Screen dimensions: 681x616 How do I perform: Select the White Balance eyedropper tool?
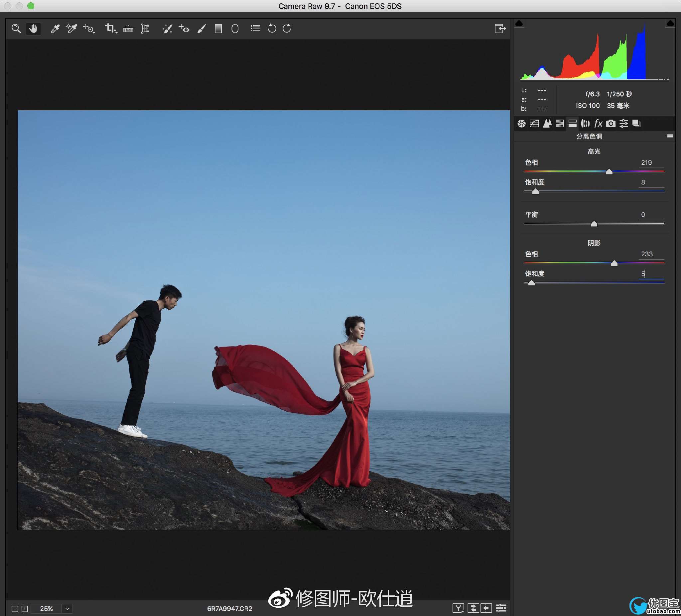(55, 29)
